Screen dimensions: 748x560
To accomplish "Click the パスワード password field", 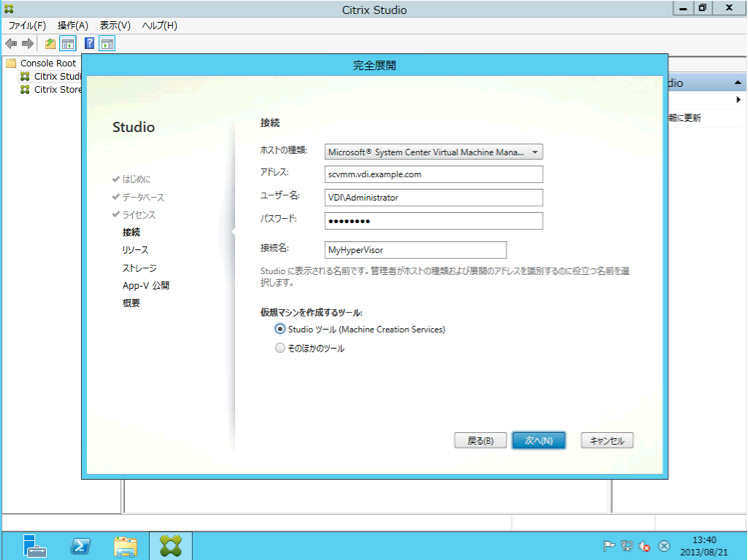I will pyautogui.click(x=434, y=221).
